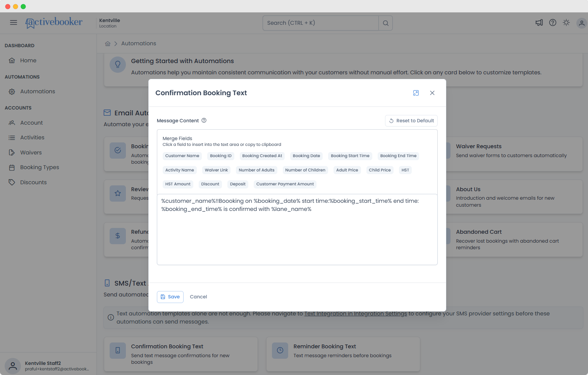The width and height of the screenshot is (588, 375).
Task: Click the Message Content help icon
Action: [204, 120]
